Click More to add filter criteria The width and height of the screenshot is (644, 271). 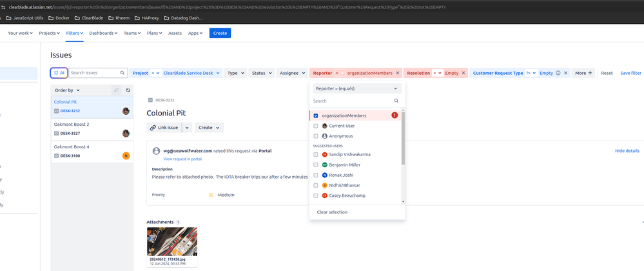(x=583, y=73)
